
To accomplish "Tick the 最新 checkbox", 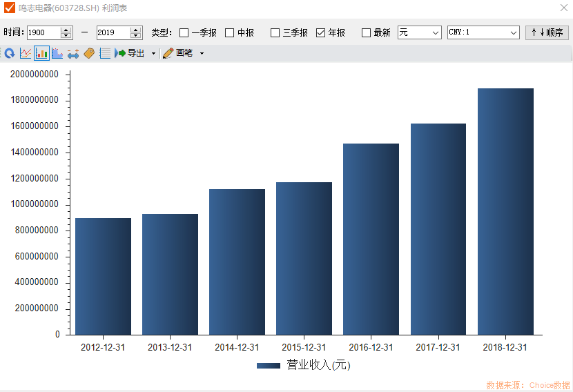I will (367, 32).
